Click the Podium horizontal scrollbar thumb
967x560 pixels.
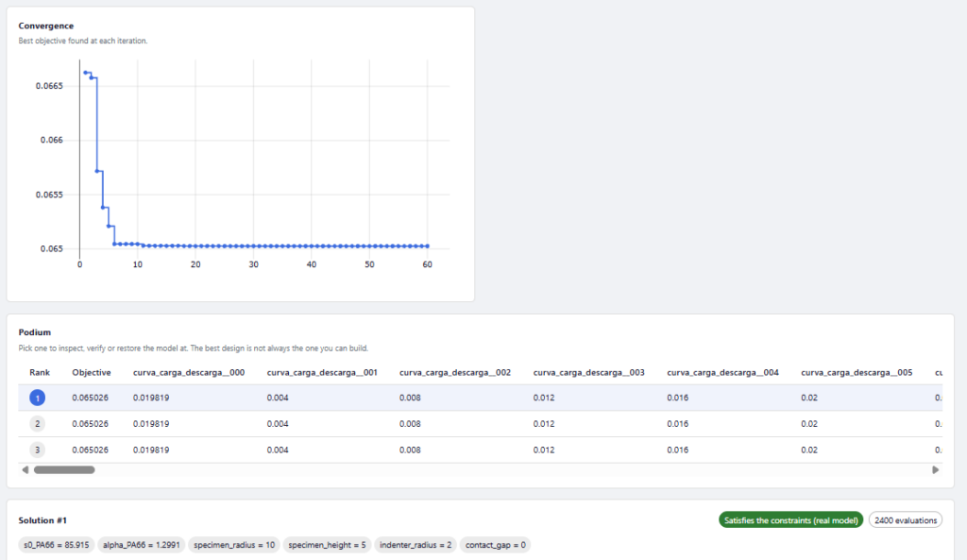[64, 470]
